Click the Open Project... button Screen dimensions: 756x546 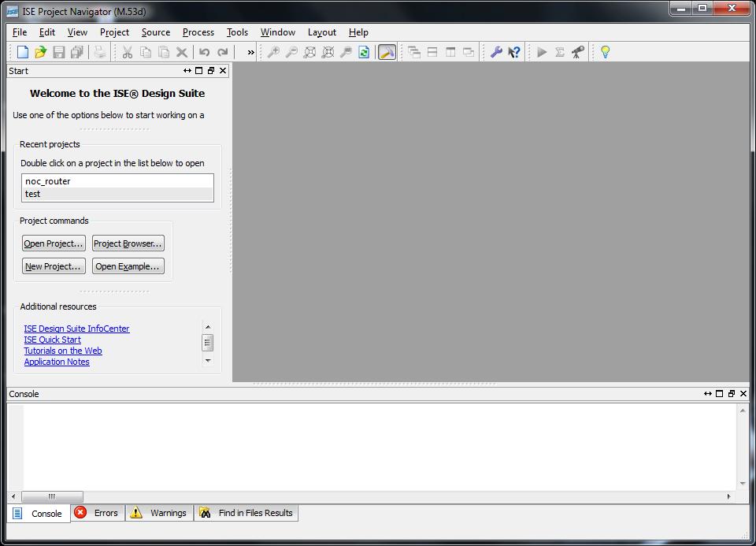point(54,243)
